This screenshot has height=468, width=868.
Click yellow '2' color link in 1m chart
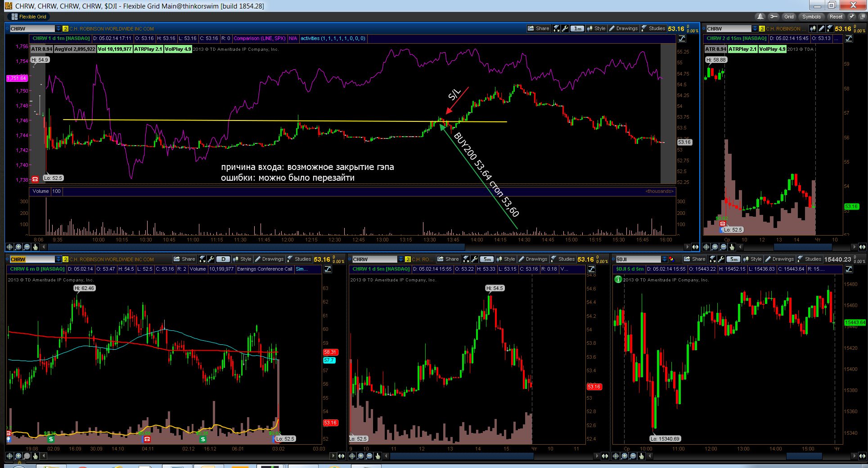coord(65,29)
